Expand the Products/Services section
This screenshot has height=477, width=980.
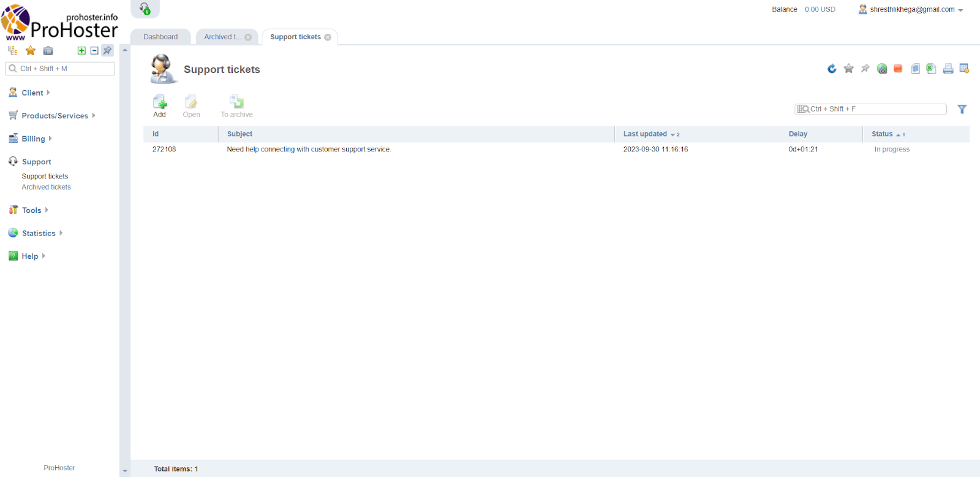(55, 116)
